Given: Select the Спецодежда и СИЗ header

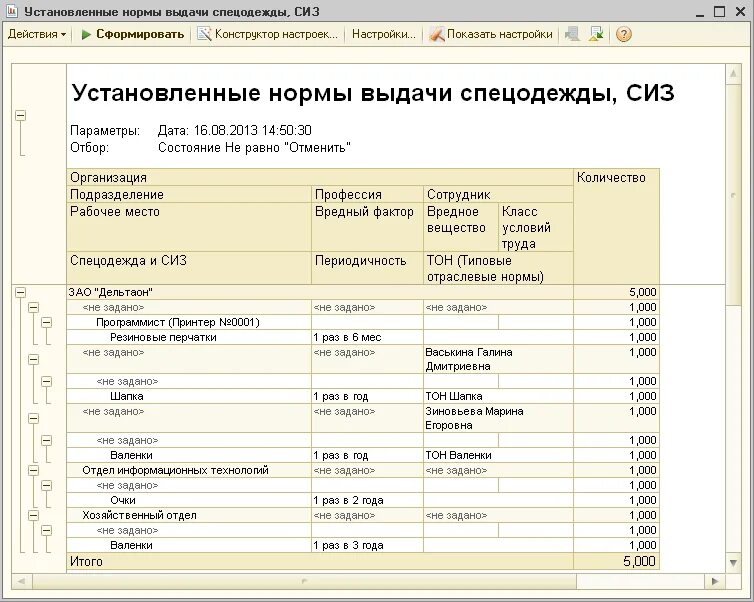Looking at the screenshot, I should [x=189, y=268].
